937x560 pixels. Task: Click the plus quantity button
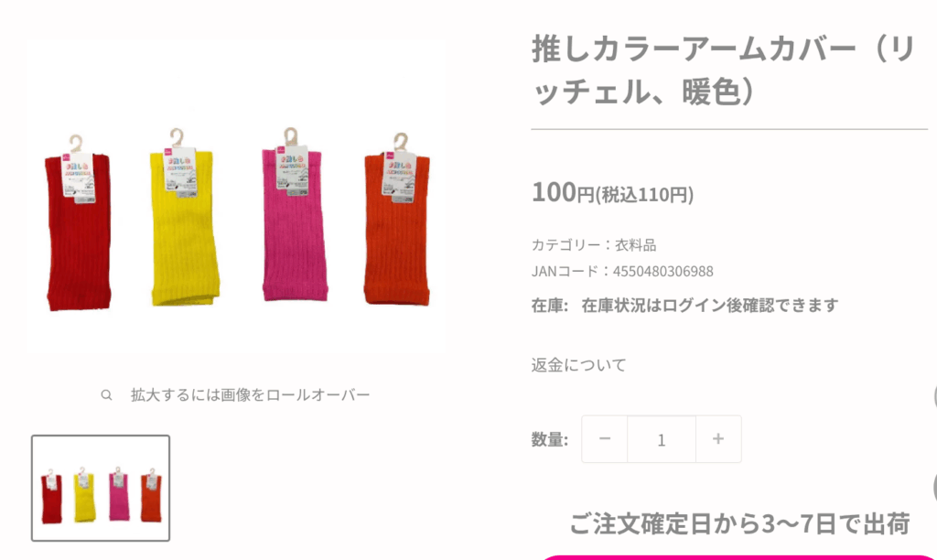[x=718, y=439]
